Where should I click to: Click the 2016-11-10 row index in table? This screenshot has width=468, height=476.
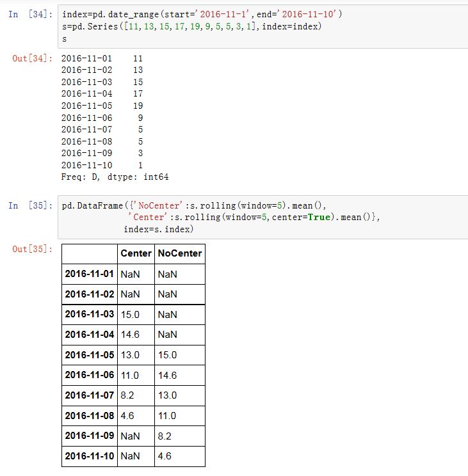click(89, 456)
